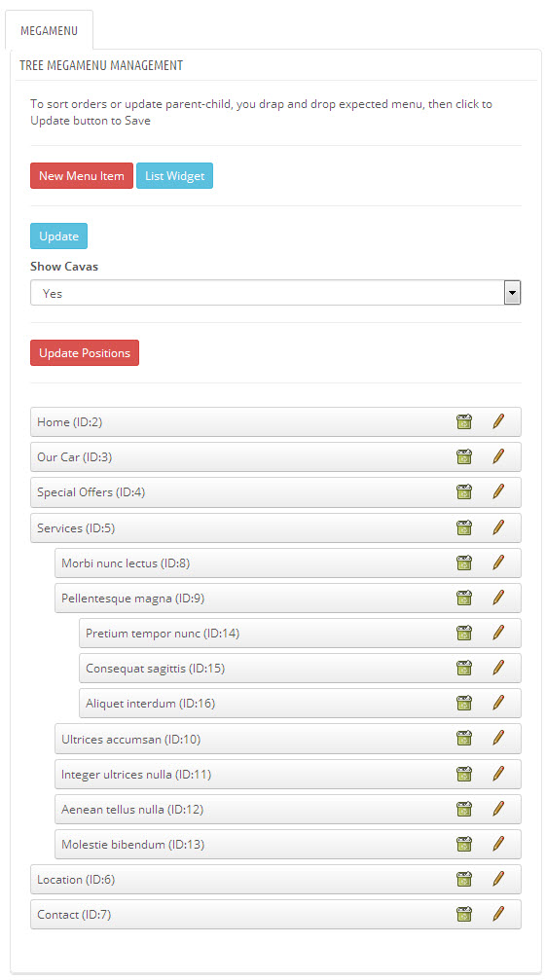
Task: Open the Show Cavas dropdown
Action: pos(275,293)
